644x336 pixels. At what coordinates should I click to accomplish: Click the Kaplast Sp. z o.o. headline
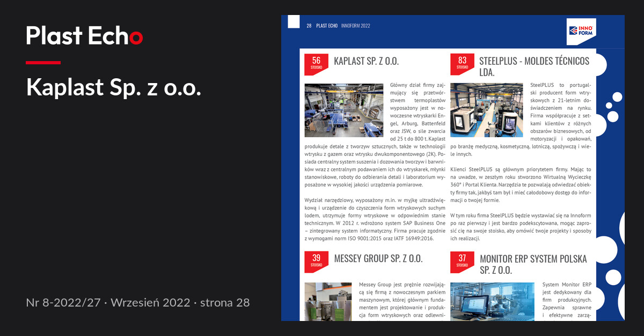(x=114, y=88)
